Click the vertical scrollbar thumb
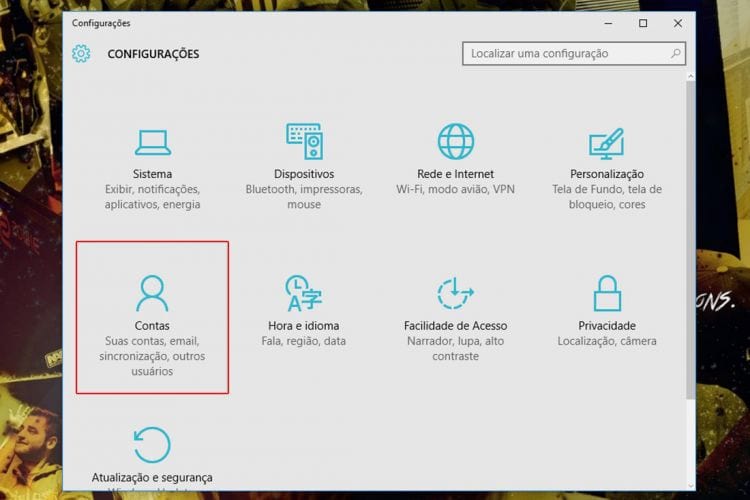 click(691, 239)
